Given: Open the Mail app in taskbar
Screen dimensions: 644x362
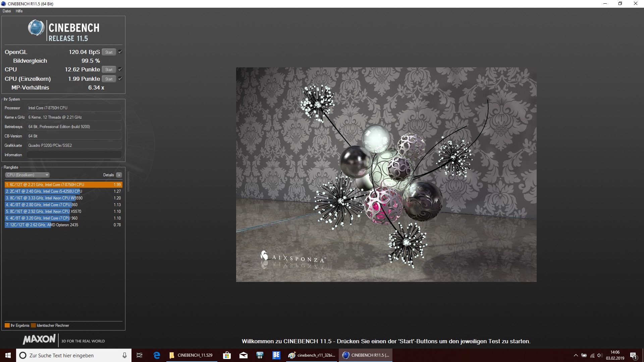Looking at the screenshot, I should click(244, 355).
